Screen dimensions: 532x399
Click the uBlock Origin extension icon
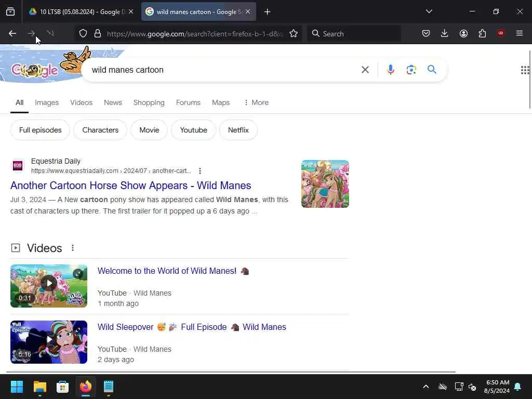pyautogui.click(x=501, y=33)
